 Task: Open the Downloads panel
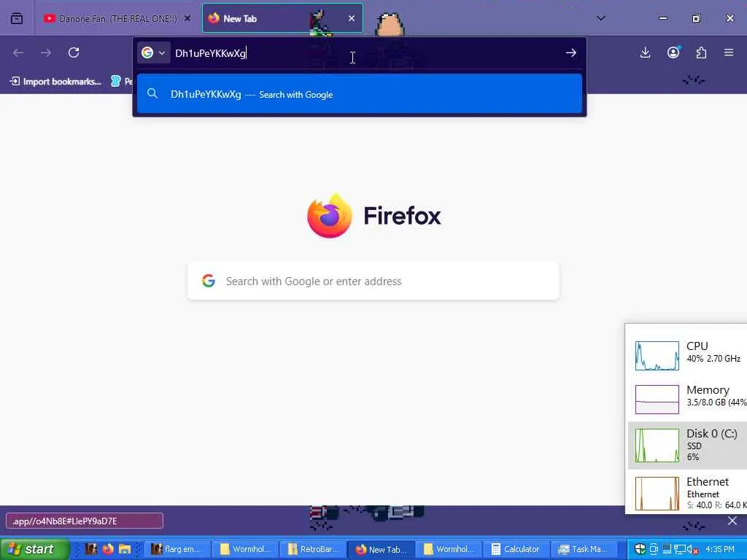pyautogui.click(x=645, y=52)
